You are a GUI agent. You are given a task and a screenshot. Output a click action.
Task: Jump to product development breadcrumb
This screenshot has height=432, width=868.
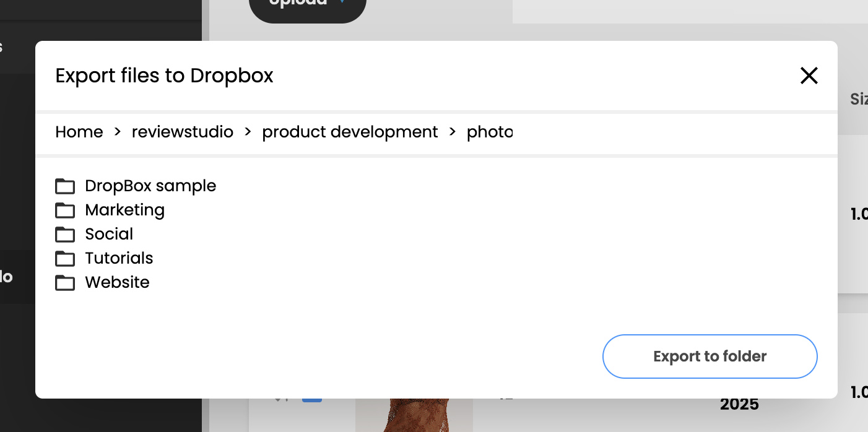350,132
